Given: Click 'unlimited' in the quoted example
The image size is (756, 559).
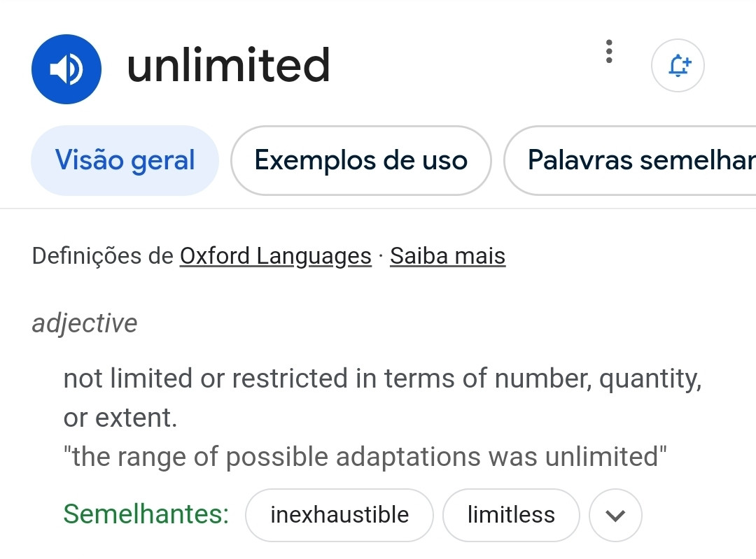Looking at the screenshot, I should pos(603,457).
